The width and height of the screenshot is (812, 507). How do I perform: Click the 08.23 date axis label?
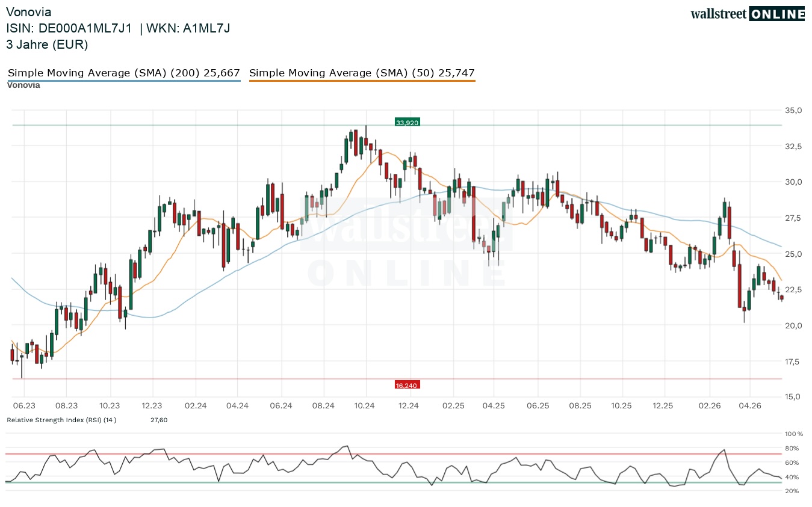tap(66, 406)
